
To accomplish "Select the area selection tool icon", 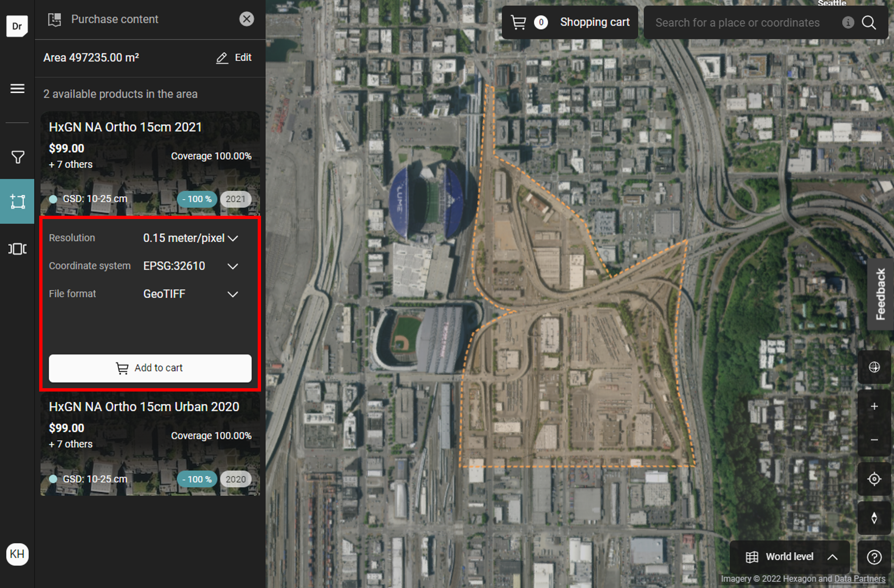I will pyautogui.click(x=17, y=201).
